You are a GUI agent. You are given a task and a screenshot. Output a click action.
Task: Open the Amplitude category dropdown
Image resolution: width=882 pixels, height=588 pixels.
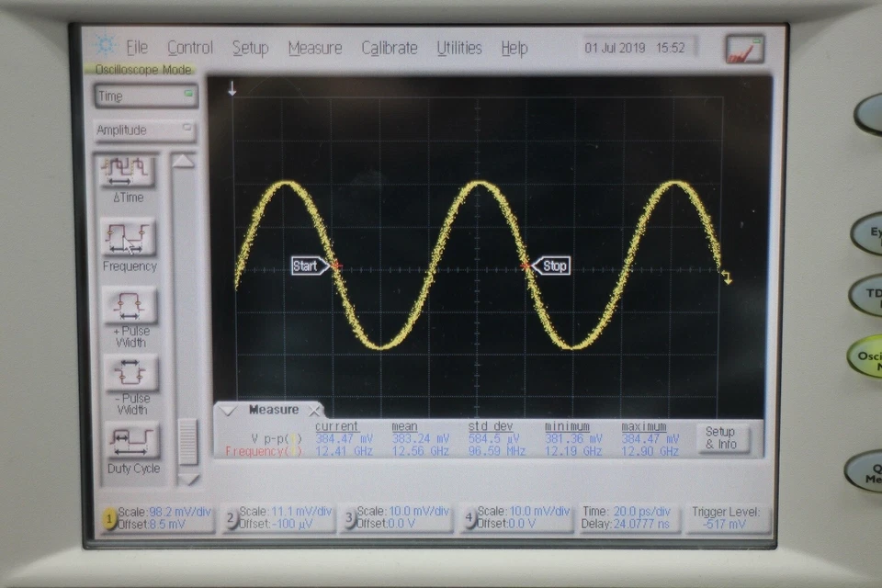[x=144, y=130]
